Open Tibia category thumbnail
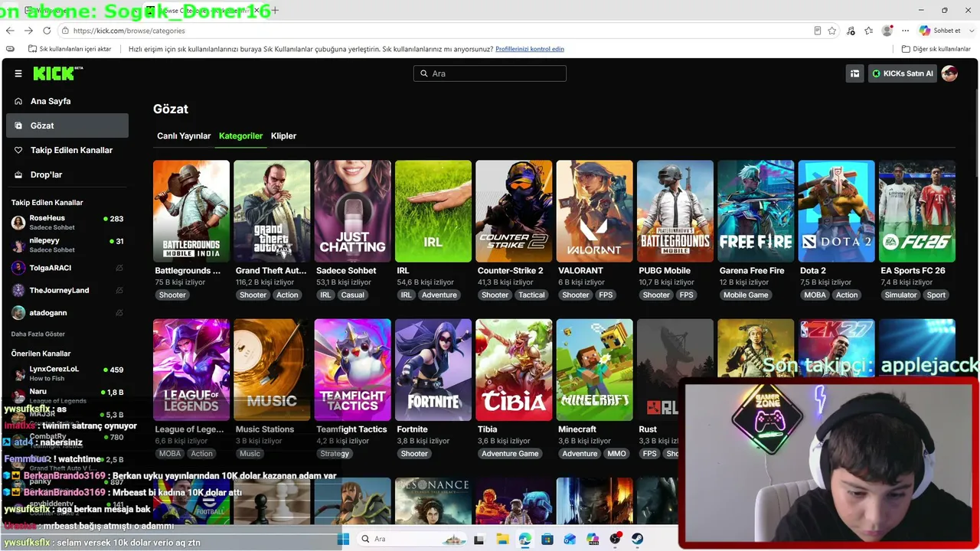Image resolution: width=980 pixels, height=551 pixels. coord(514,370)
